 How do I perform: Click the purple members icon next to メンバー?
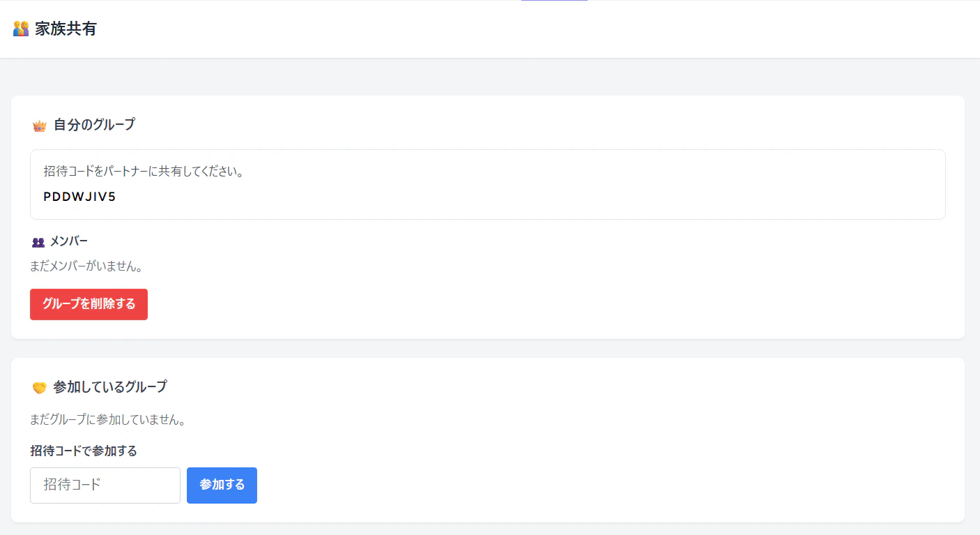pos(38,242)
